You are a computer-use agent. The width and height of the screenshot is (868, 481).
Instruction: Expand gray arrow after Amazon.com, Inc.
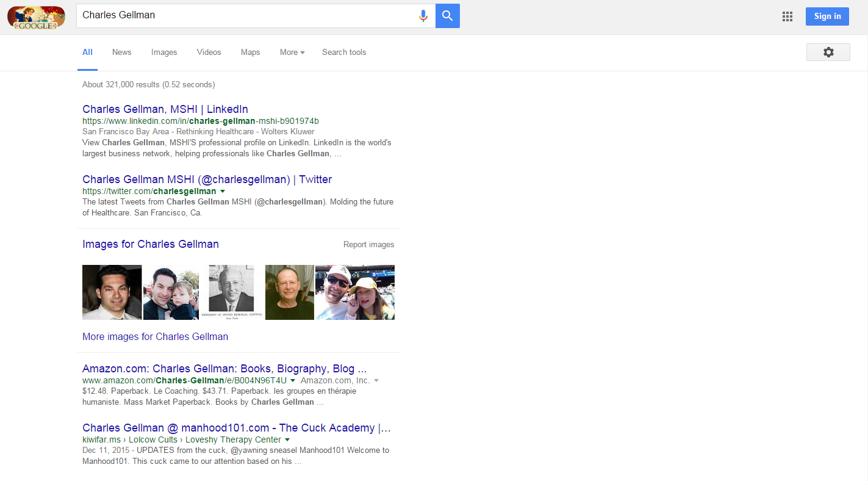(376, 381)
